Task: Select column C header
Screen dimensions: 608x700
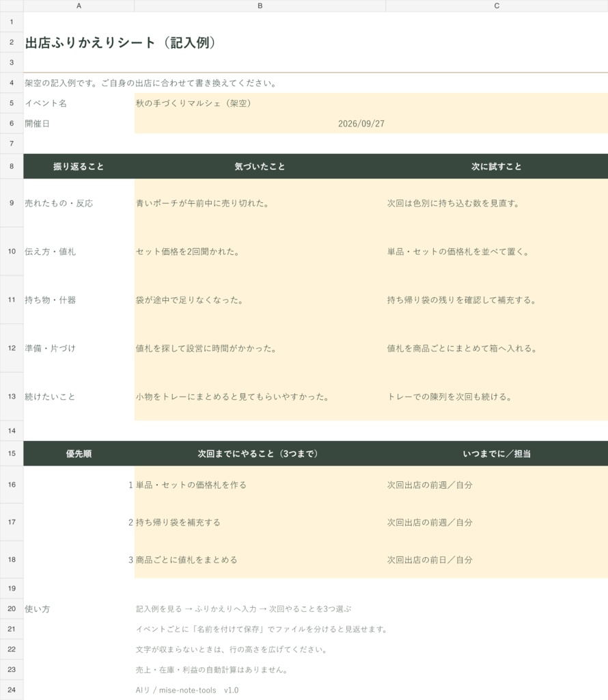Action: pos(497,5)
